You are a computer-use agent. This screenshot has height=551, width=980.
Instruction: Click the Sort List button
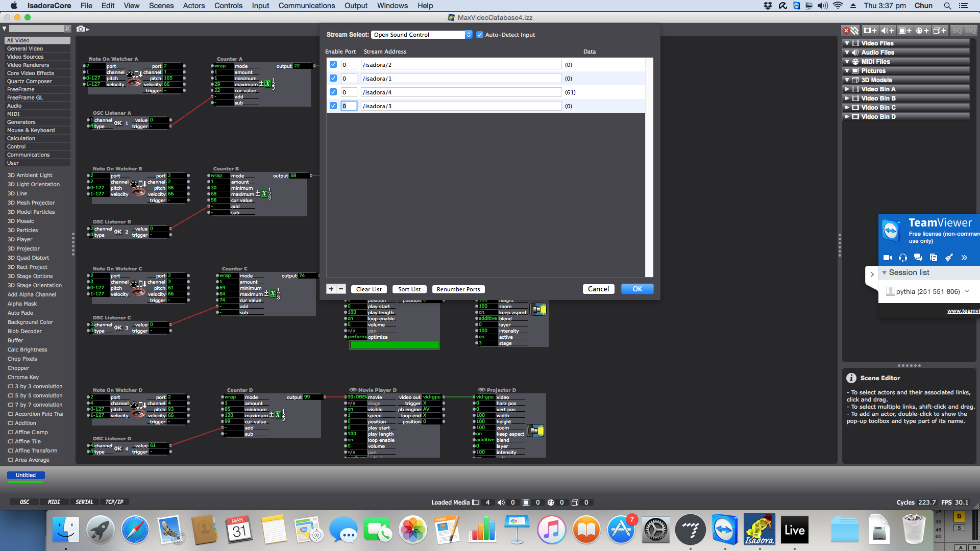[x=410, y=289]
